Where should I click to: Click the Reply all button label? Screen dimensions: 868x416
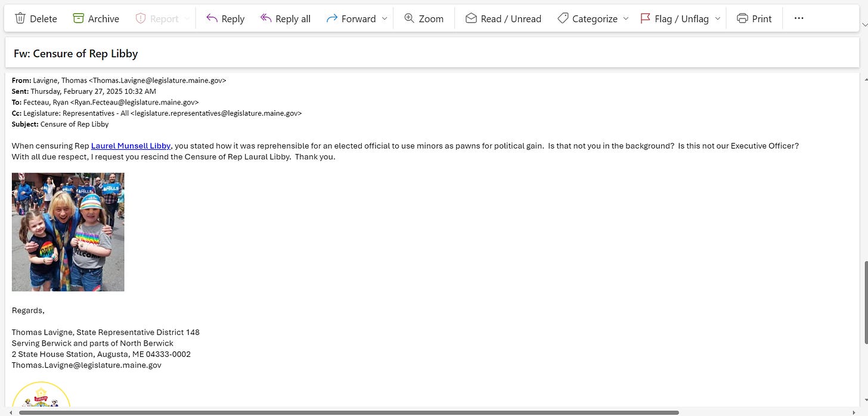click(x=293, y=19)
